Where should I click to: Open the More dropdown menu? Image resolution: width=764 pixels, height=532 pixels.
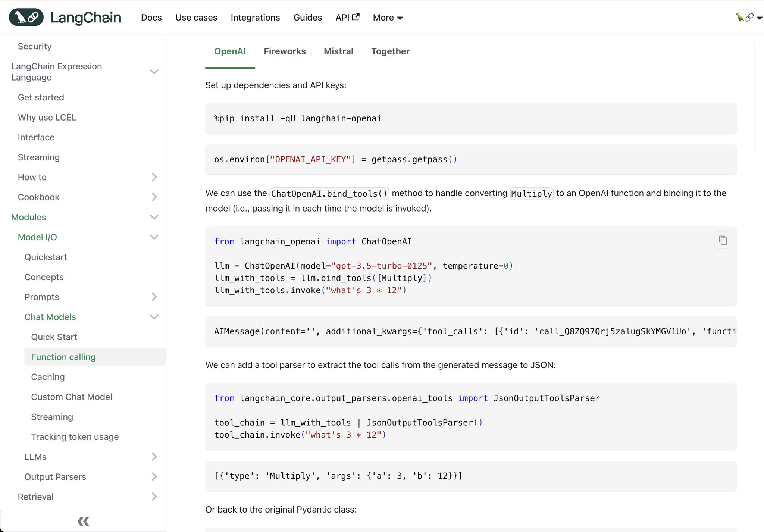pyautogui.click(x=388, y=18)
